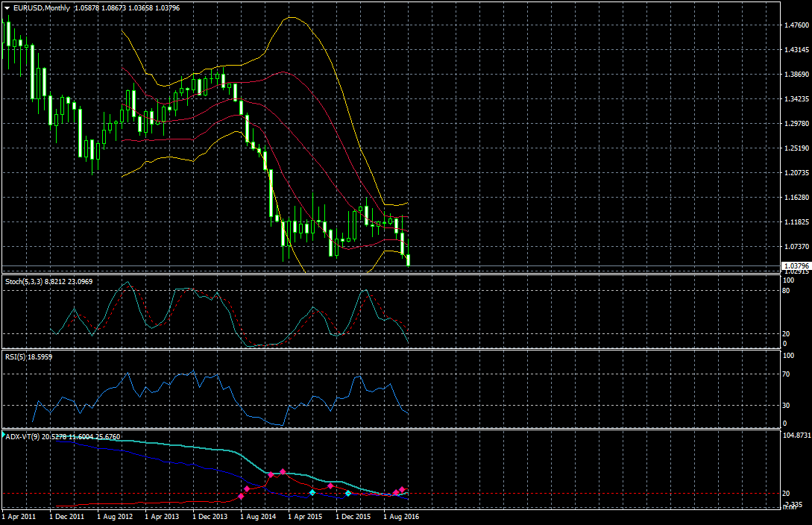This screenshot has height=525, width=812.
Task: Select the EURUSD,Monthly chart title
Action: [x=41, y=7]
